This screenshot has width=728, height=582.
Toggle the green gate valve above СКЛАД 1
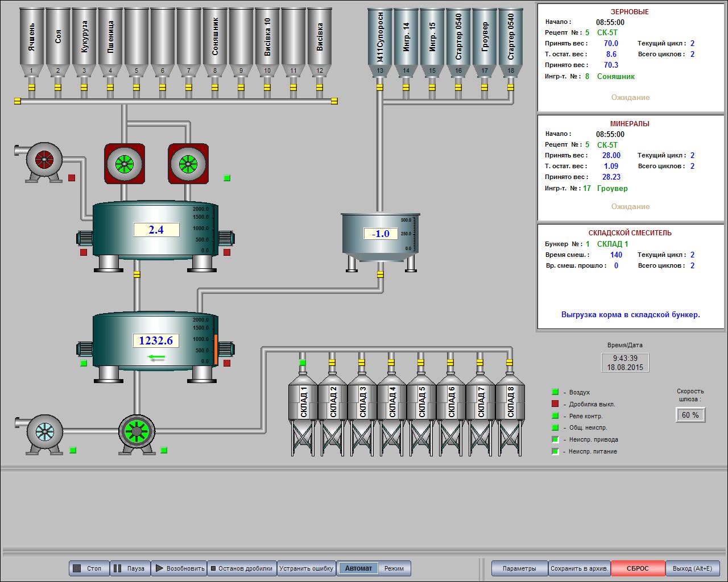[x=303, y=363]
